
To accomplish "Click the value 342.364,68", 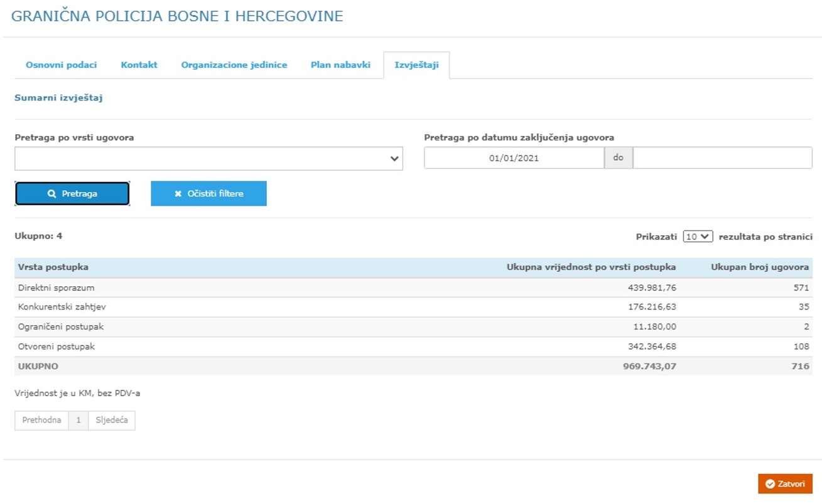I will [x=652, y=346].
